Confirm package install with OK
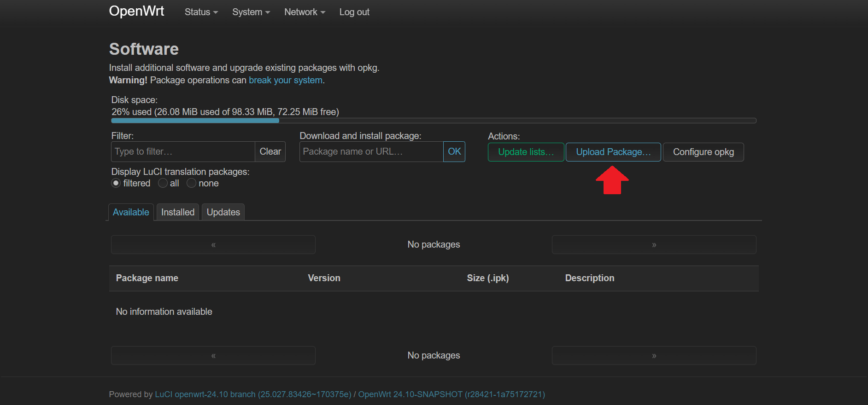 (x=454, y=151)
